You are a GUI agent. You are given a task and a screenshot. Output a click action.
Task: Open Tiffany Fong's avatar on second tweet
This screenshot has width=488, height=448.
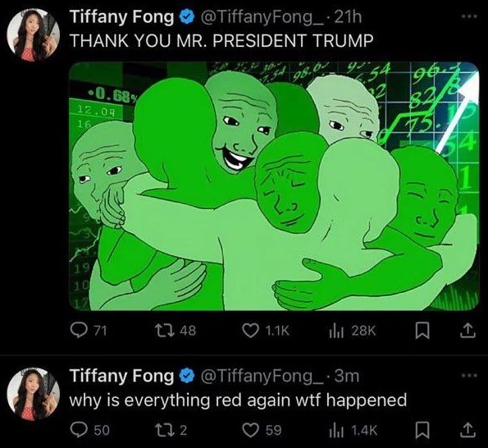coord(34,394)
